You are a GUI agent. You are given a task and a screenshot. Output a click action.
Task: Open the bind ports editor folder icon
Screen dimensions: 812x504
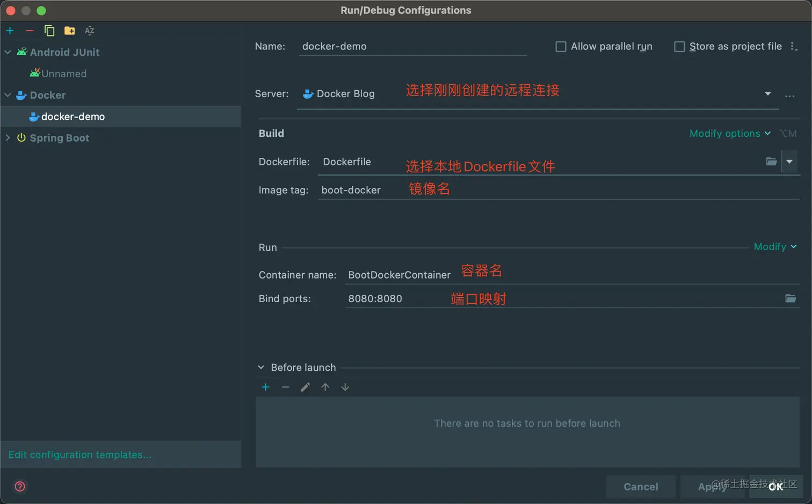[791, 298]
